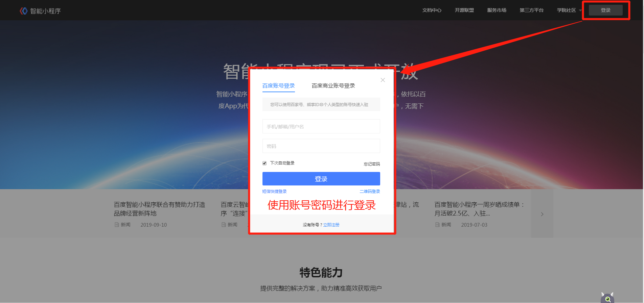Click the cat mascot helper icon
Screen dimensions: 644x303
pos(607,298)
